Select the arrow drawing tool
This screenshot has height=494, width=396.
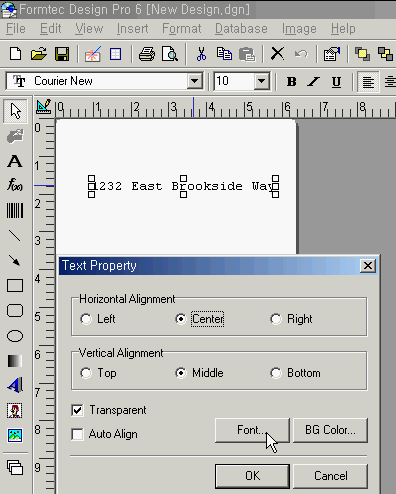pyautogui.click(x=15, y=260)
